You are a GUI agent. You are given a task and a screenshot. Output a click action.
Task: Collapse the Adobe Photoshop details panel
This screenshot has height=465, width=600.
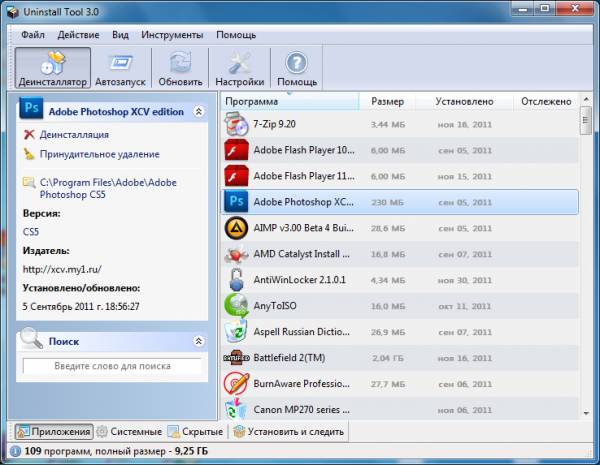pos(199,111)
